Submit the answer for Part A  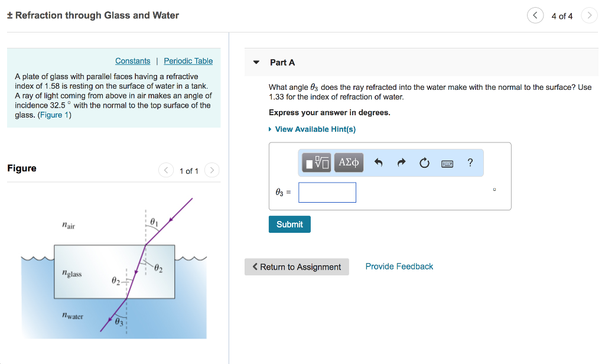(x=290, y=224)
